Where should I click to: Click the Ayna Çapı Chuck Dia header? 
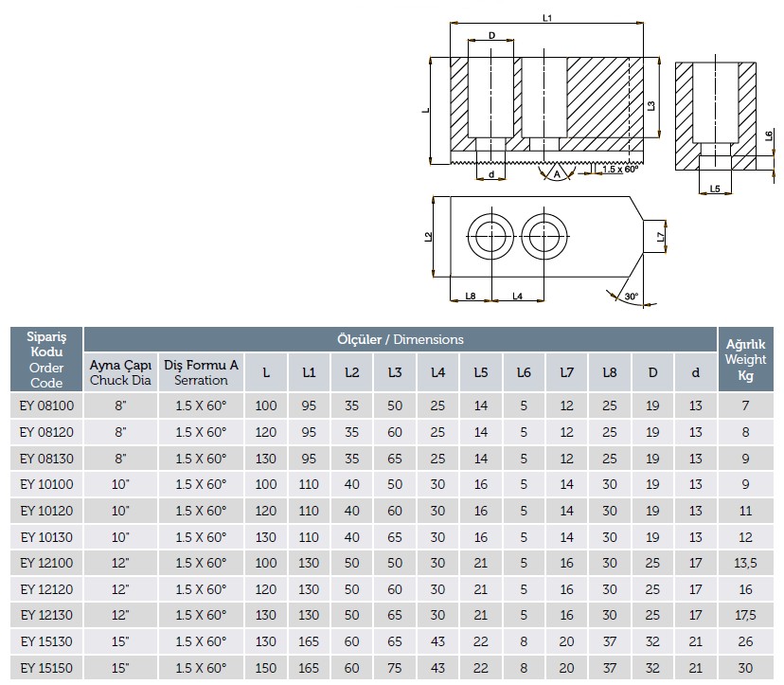coord(120,372)
